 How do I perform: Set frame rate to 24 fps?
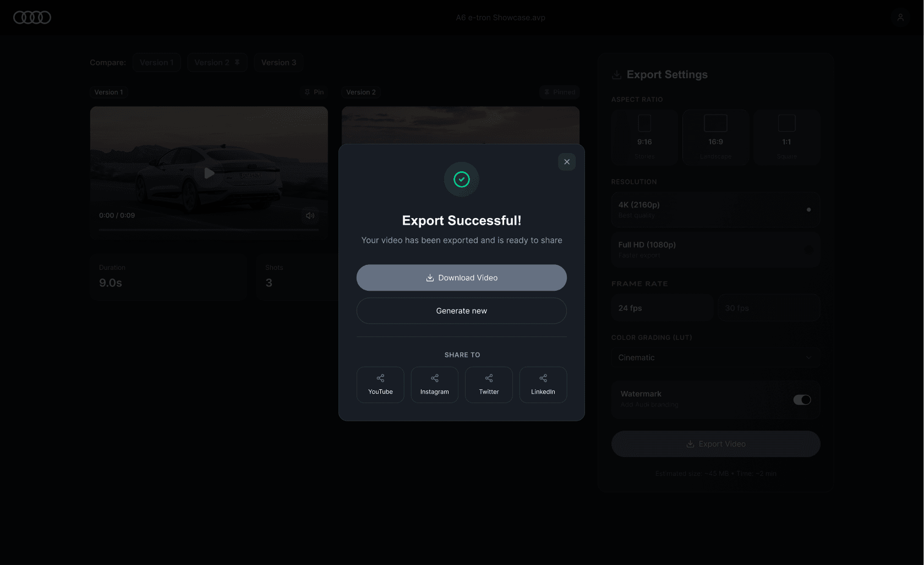[x=663, y=308]
